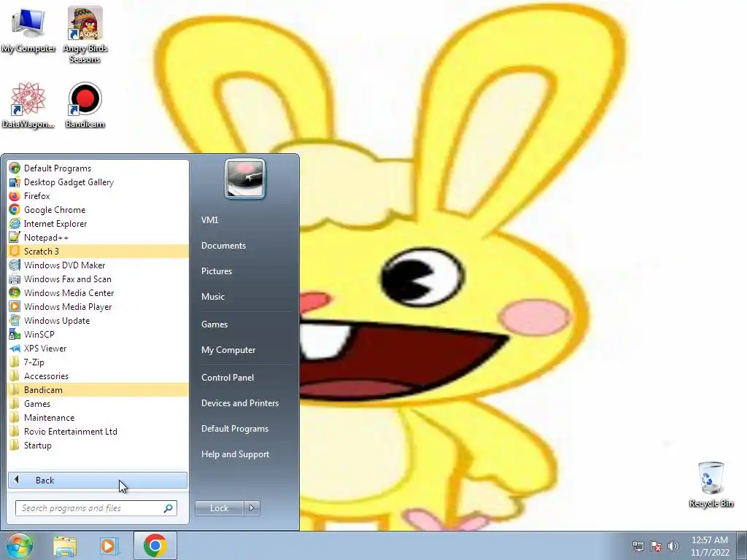Open shutdown options arrow next to Lock
The height and width of the screenshot is (560, 747).
pyautogui.click(x=252, y=508)
